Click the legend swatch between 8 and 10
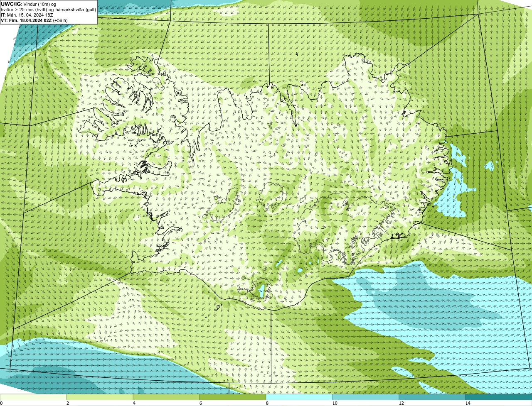This screenshot has height=406, width=532. coord(299,397)
